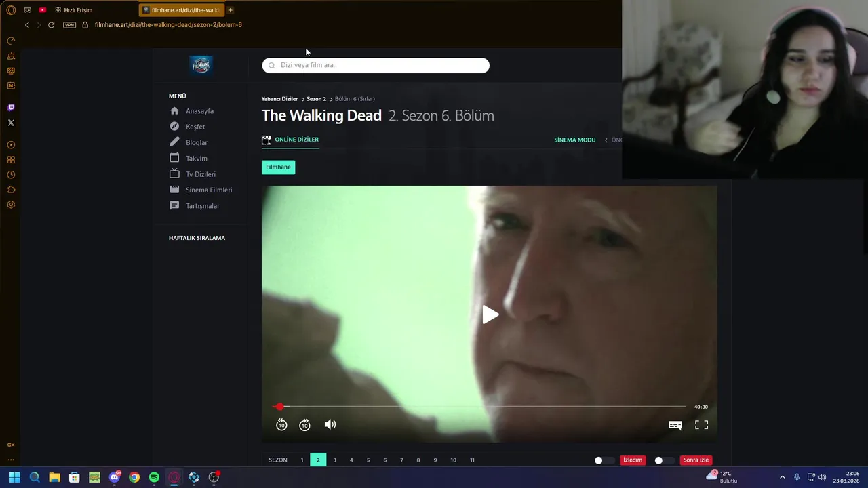This screenshot has height=488, width=868.
Task: Open the Player icon in Opera sidebar
Action: point(11,145)
